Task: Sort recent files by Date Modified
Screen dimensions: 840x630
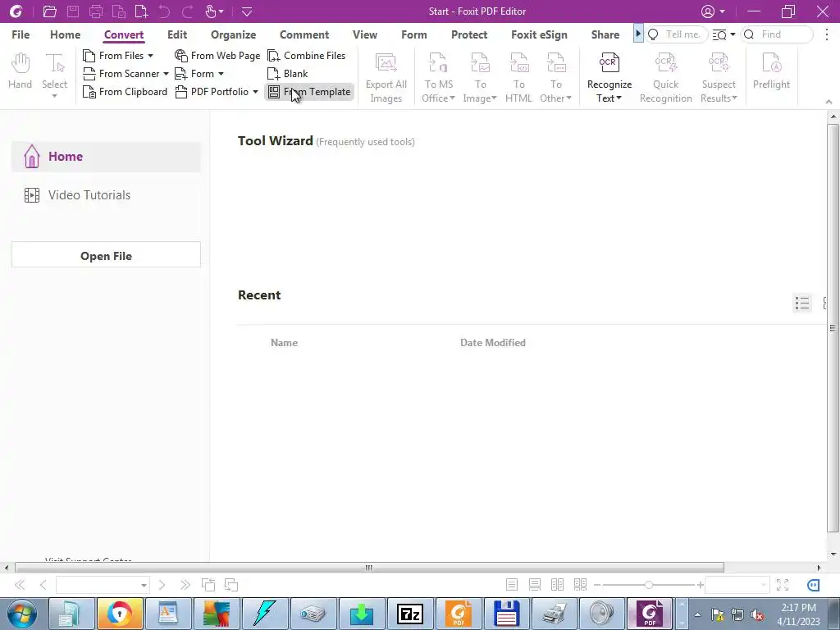Action: [493, 343]
